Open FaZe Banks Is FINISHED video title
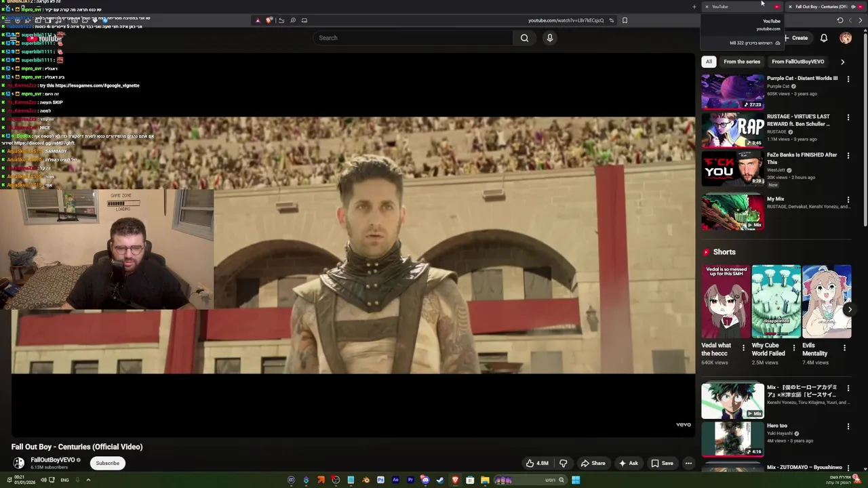 (802, 159)
